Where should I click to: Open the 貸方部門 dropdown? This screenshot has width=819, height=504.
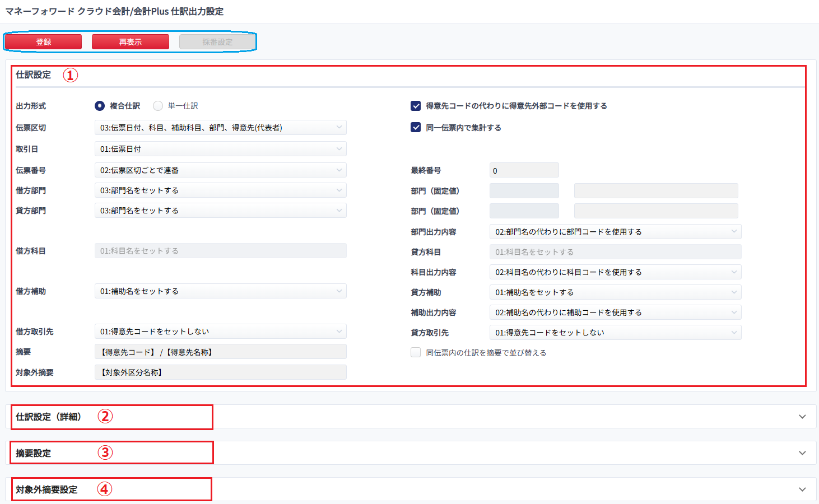tap(220, 211)
